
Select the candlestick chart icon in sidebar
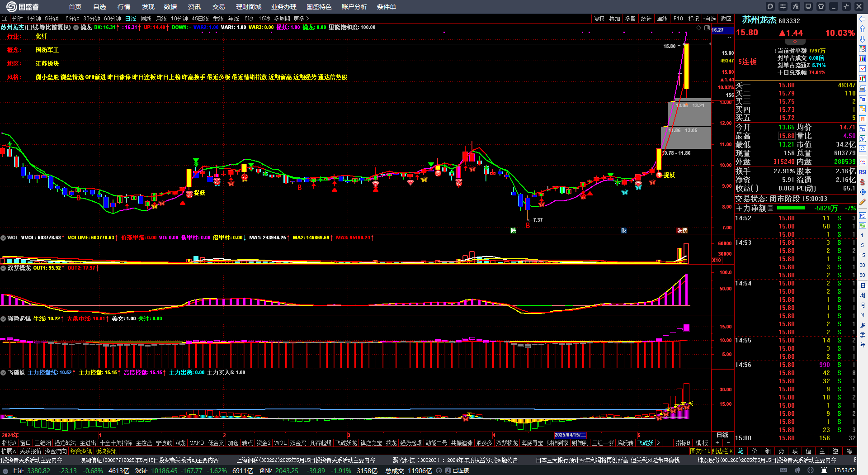coord(863,79)
